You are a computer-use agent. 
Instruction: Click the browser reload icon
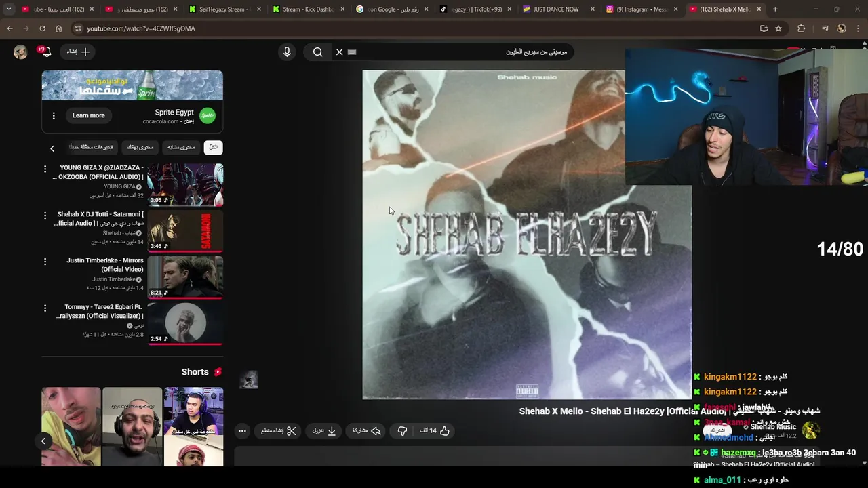click(x=42, y=28)
